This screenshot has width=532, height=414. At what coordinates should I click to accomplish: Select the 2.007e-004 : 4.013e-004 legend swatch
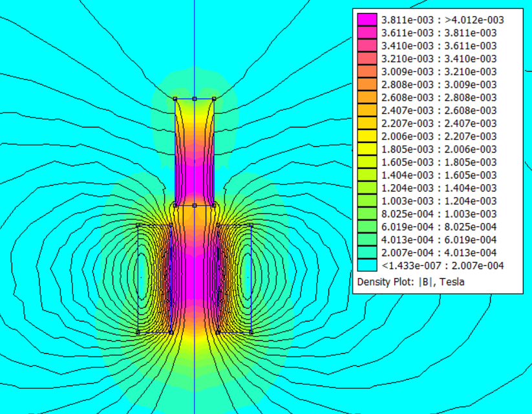click(x=367, y=252)
